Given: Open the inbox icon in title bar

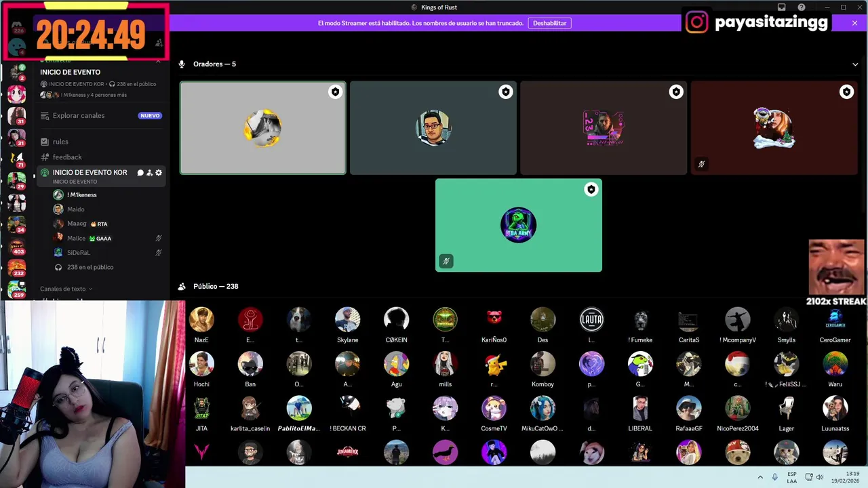Looking at the screenshot, I should pos(781,7).
